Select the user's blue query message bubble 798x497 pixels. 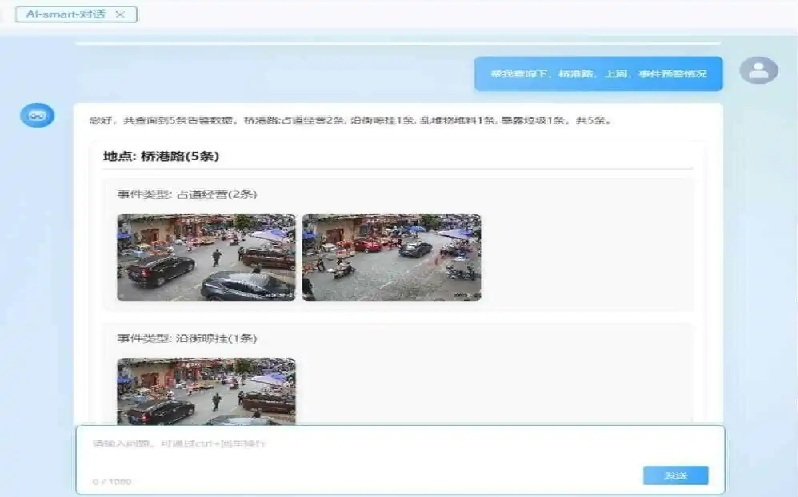[x=598, y=74]
